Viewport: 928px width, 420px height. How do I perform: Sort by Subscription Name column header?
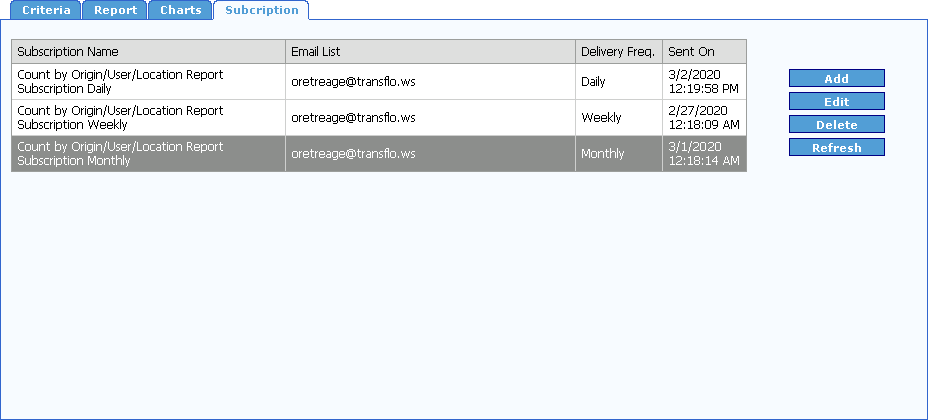coord(148,52)
